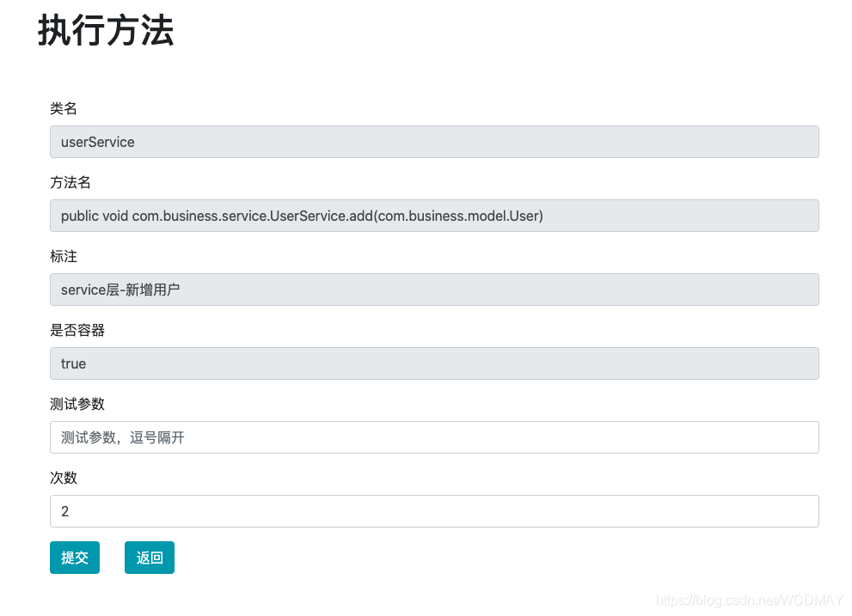Click the 次数 field label
Viewport: 852px width, 616px height.
pos(63,478)
